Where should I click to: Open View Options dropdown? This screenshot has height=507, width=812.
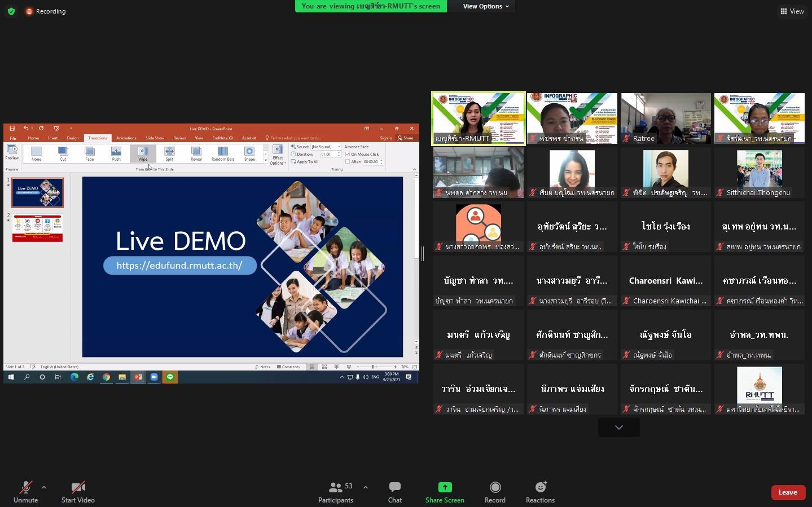click(486, 6)
